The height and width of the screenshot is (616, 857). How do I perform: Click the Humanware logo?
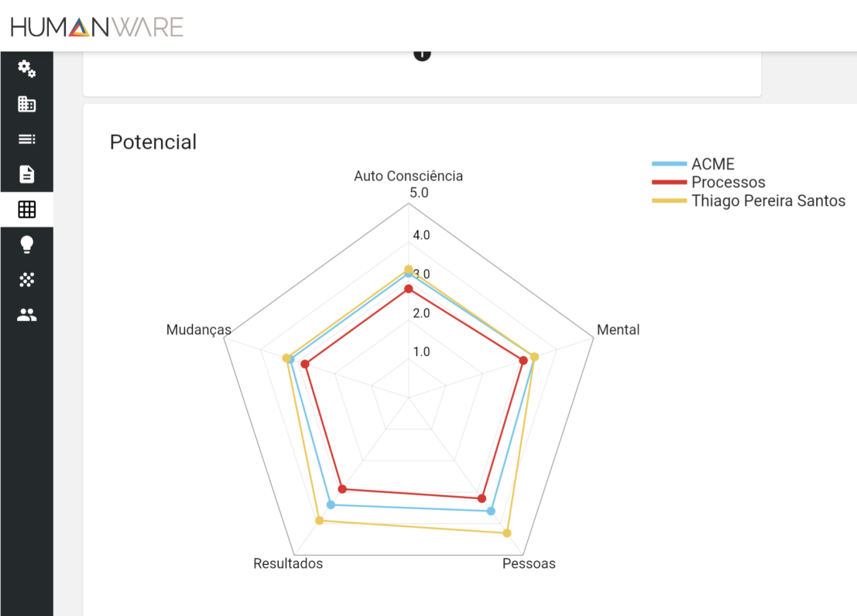pos(97,28)
